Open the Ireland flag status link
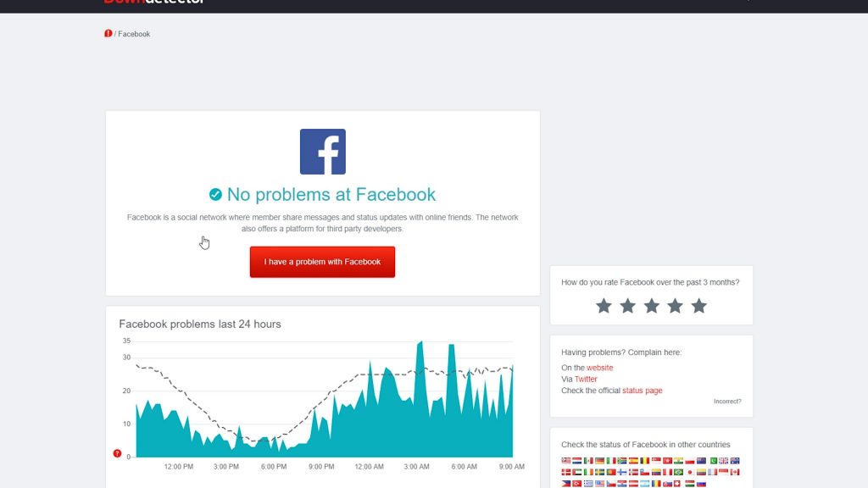This screenshot has width=868, height=488. coord(588,472)
